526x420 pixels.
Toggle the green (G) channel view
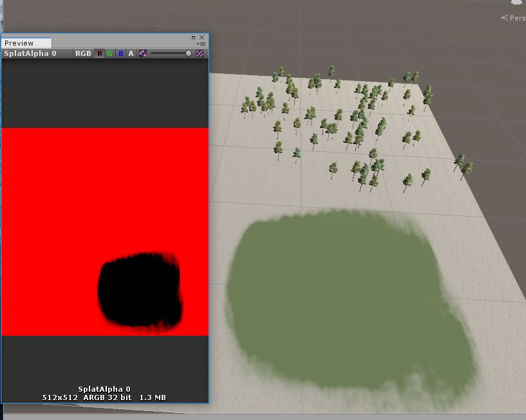point(109,53)
